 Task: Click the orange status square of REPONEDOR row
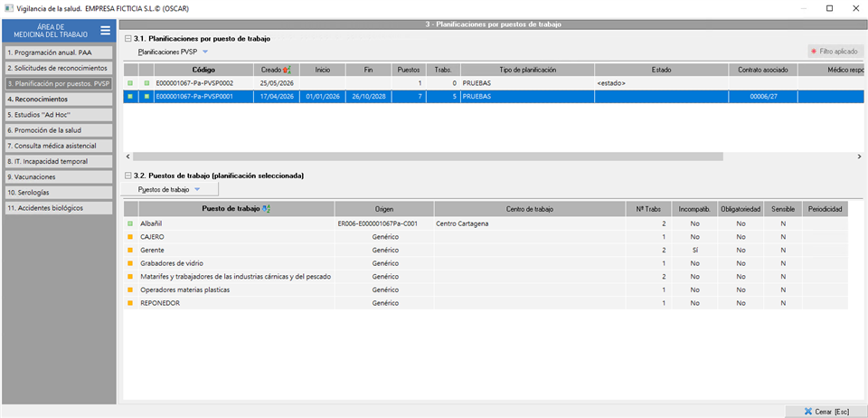pyautogui.click(x=130, y=303)
